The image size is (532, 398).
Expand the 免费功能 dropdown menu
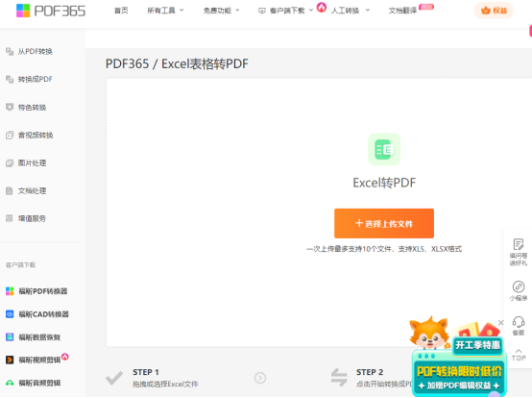pos(221,11)
